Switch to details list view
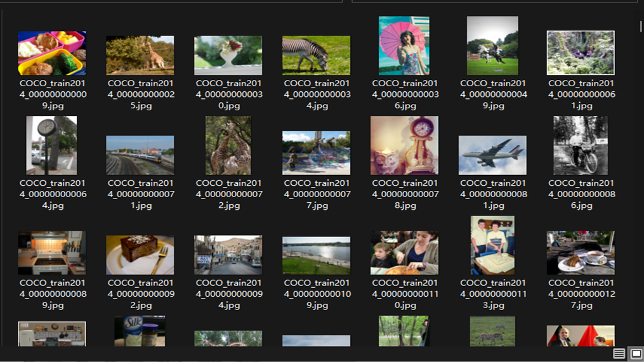Screen dimensions: 644x362 [619, 354]
